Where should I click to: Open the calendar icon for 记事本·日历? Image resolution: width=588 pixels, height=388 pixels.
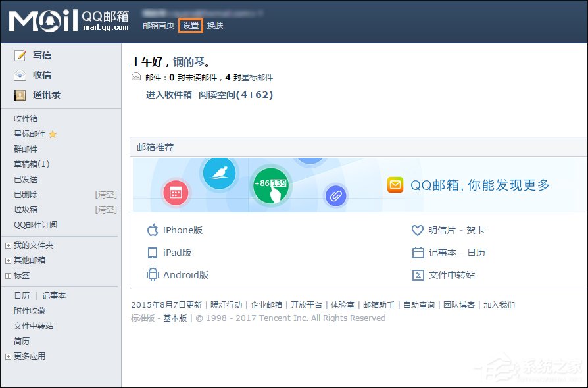tap(418, 253)
